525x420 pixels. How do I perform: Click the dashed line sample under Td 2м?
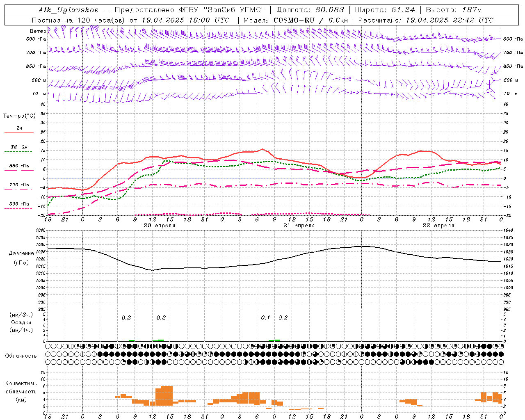18,152
